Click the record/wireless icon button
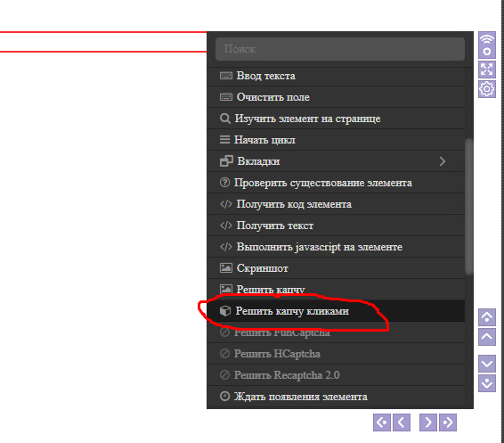 [x=487, y=45]
